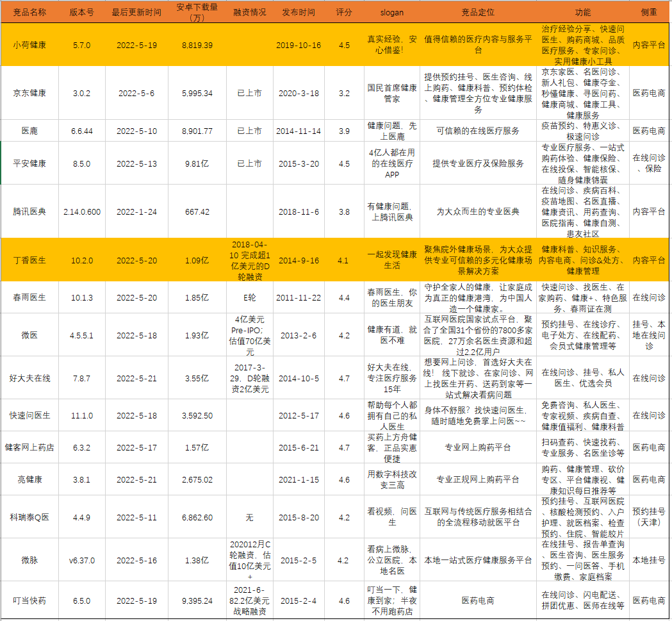Click the 春雨医生 E轮 financing cell
Image resolution: width=672 pixels, height=621 pixels.
coord(249,297)
